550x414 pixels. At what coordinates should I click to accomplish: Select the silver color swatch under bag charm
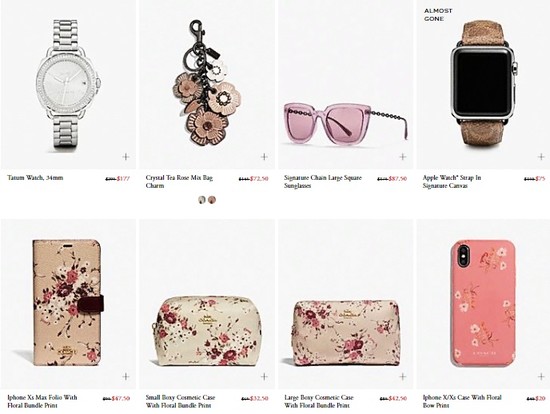pos(202,200)
